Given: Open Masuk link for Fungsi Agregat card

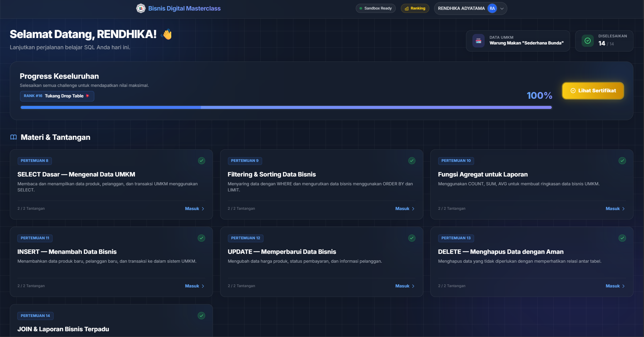Looking at the screenshot, I should tap(615, 209).
